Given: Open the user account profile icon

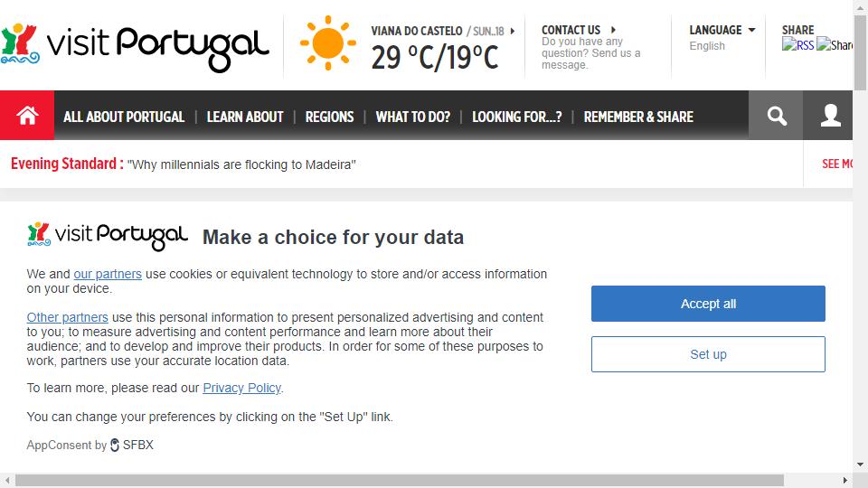Looking at the screenshot, I should pos(830,116).
